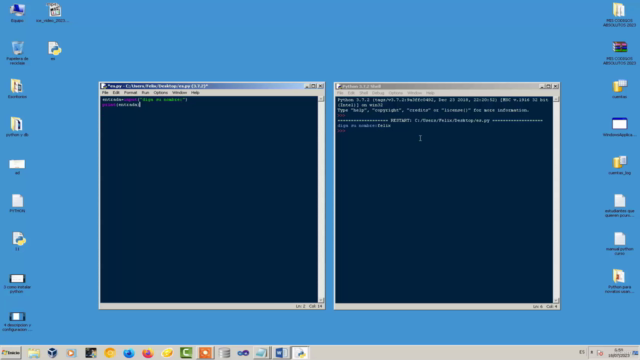
Task: Select the PYTHON text file icon
Action: [17, 203]
